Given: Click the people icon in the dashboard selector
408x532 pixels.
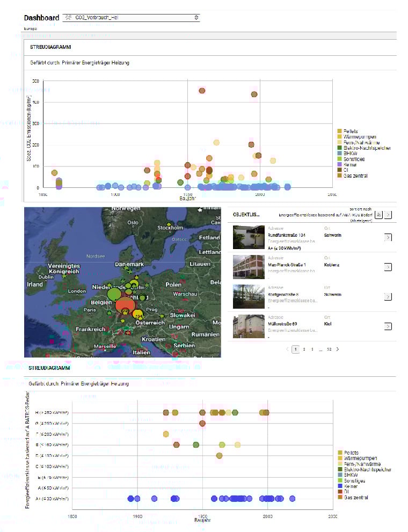Looking at the screenshot, I should [68, 17].
